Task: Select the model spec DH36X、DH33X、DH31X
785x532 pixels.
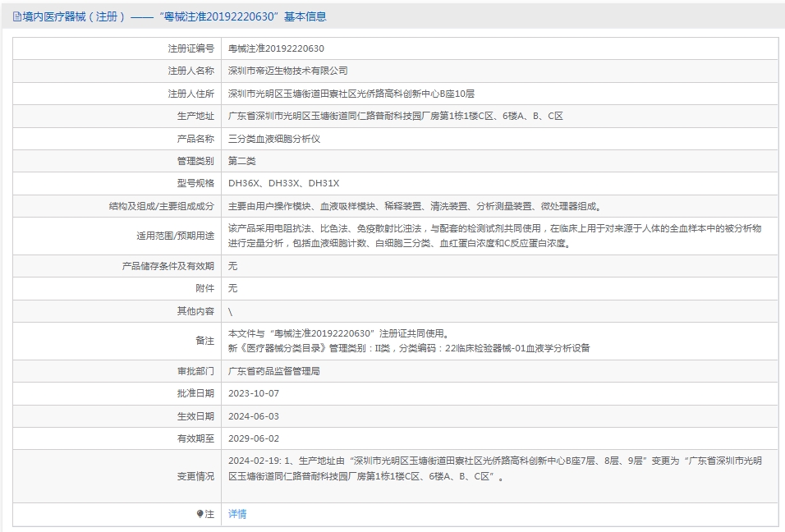Action: (284, 183)
